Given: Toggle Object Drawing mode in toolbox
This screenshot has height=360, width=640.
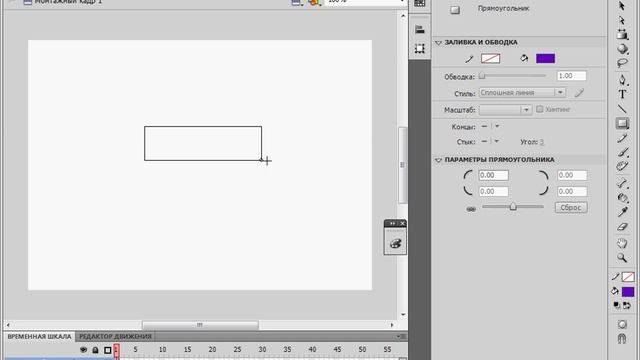Looking at the screenshot, I should pos(622,324).
